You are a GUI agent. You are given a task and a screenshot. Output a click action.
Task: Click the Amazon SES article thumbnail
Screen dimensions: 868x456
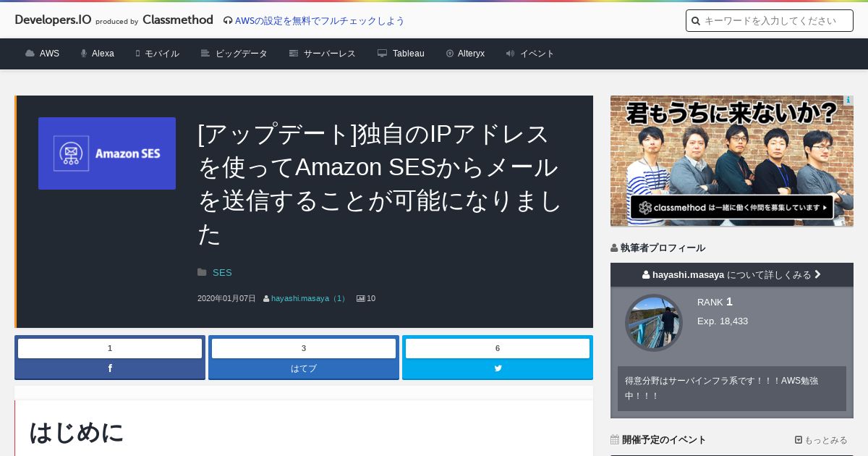pos(107,153)
